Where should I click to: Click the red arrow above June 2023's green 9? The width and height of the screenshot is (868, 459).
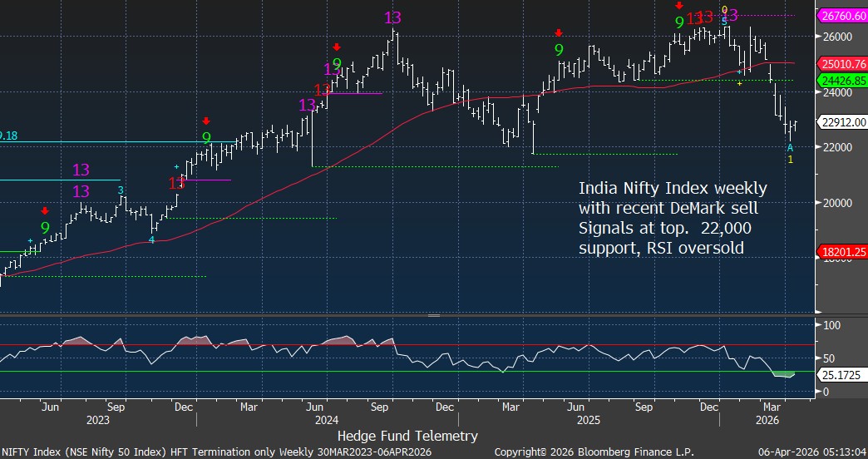(x=45, y=211)
